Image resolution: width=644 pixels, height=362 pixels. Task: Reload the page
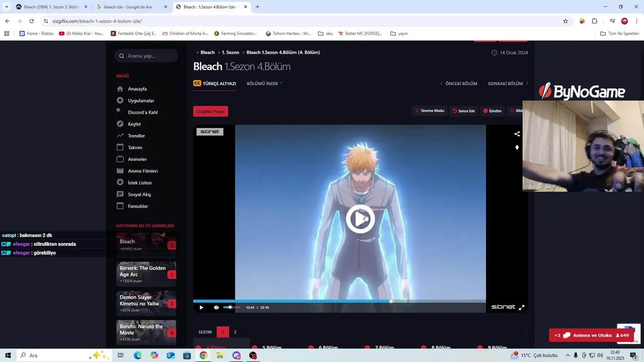31,21
